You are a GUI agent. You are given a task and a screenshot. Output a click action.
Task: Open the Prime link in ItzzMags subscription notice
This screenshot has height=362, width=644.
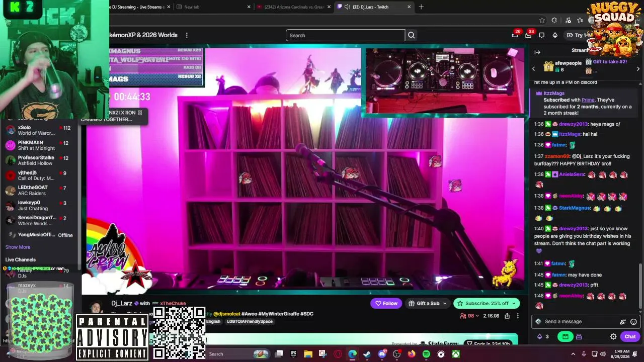pyautogui.click(x=588, y=100)
